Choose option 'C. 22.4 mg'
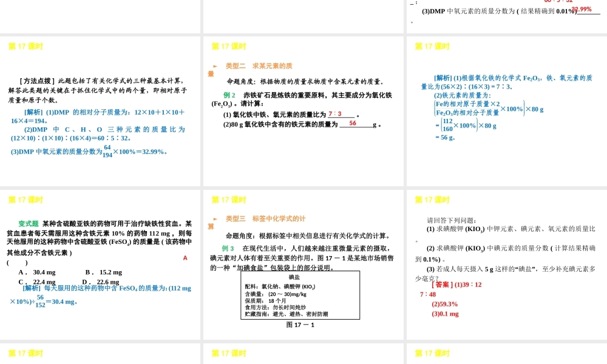This screenshot has width=607, height=364. click(37, 282)
